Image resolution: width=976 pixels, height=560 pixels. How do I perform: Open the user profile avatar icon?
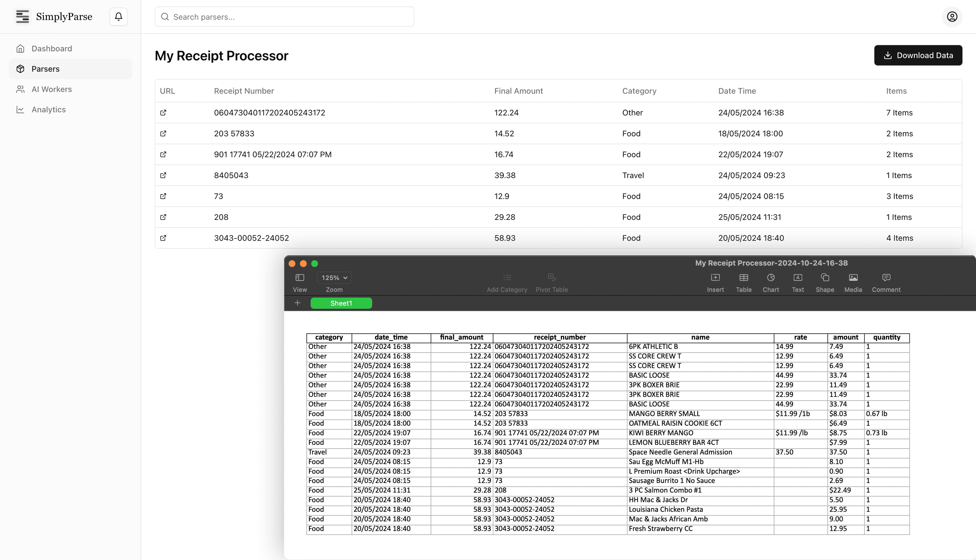[x=952, y=17]
